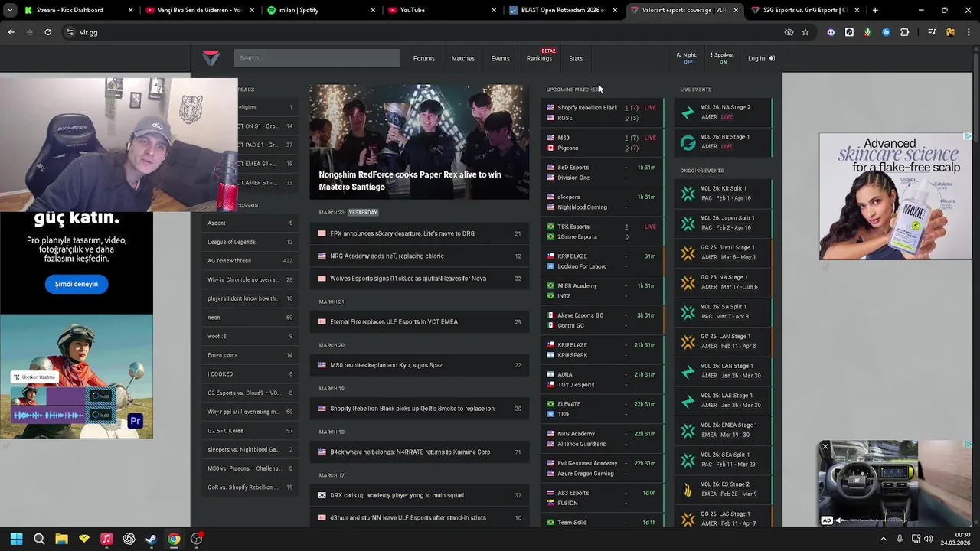Click the VCL 26: NA Stage 2 event logo

688,112
